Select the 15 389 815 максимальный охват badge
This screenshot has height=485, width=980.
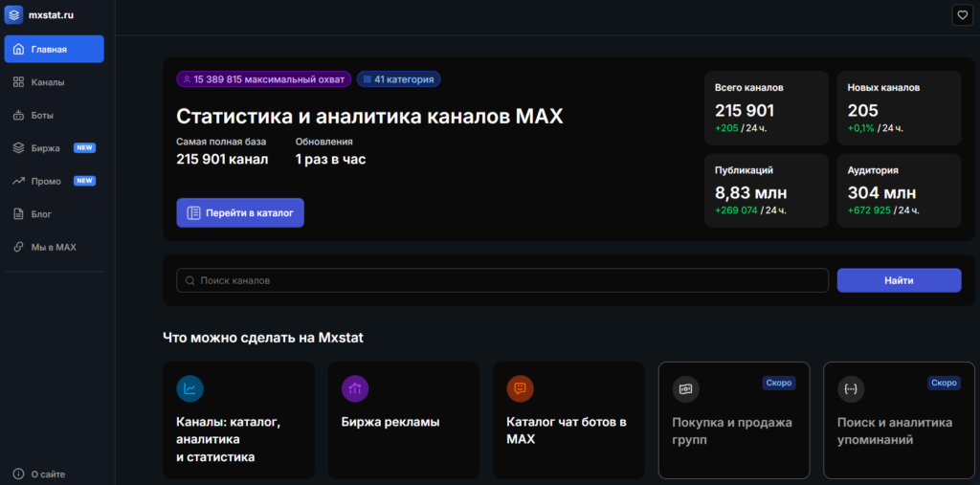(x=264, y=79)
